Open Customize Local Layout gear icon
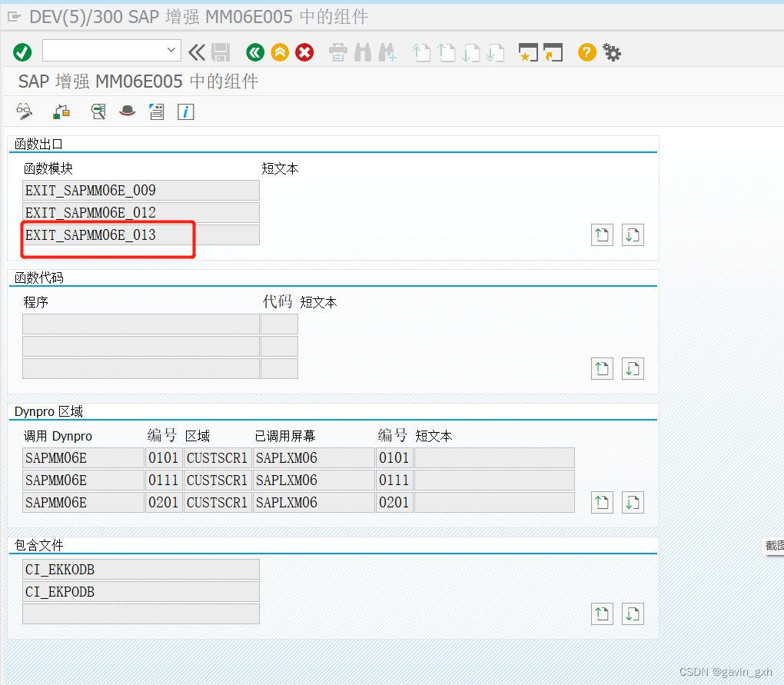This screenshot has width=784, height=685. 612,52
